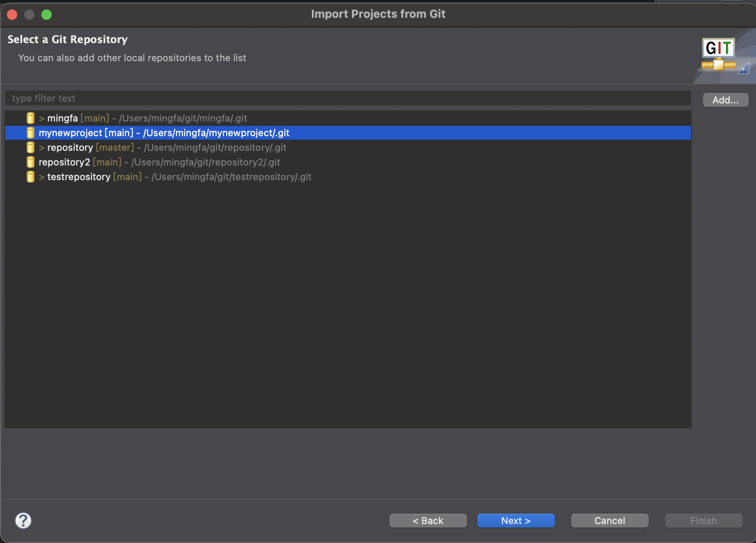756x543 pixels.
Task: Click the green zoom window button
Action: point(47,15)
